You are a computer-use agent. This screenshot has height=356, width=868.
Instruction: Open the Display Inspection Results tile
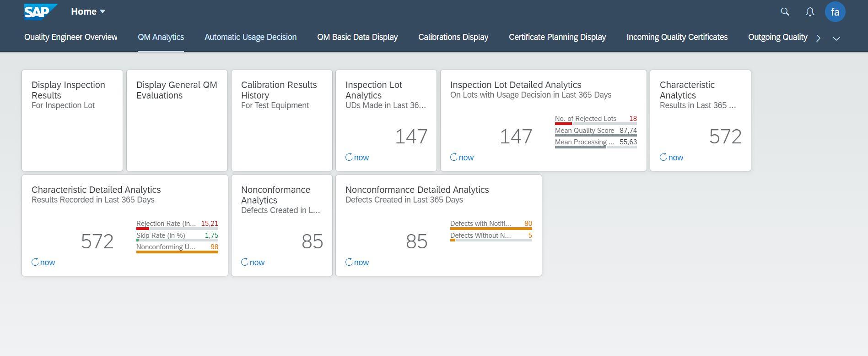tap(72, 120)
